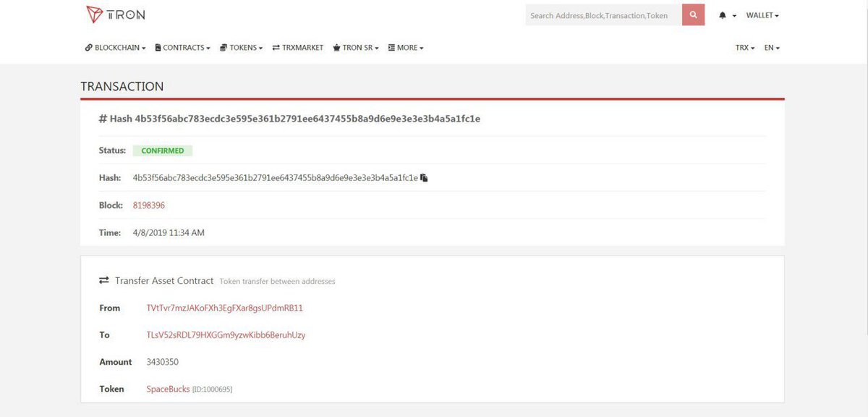
Task: Click the hash value in the Hash row
Action: click(x=276, y=178)
